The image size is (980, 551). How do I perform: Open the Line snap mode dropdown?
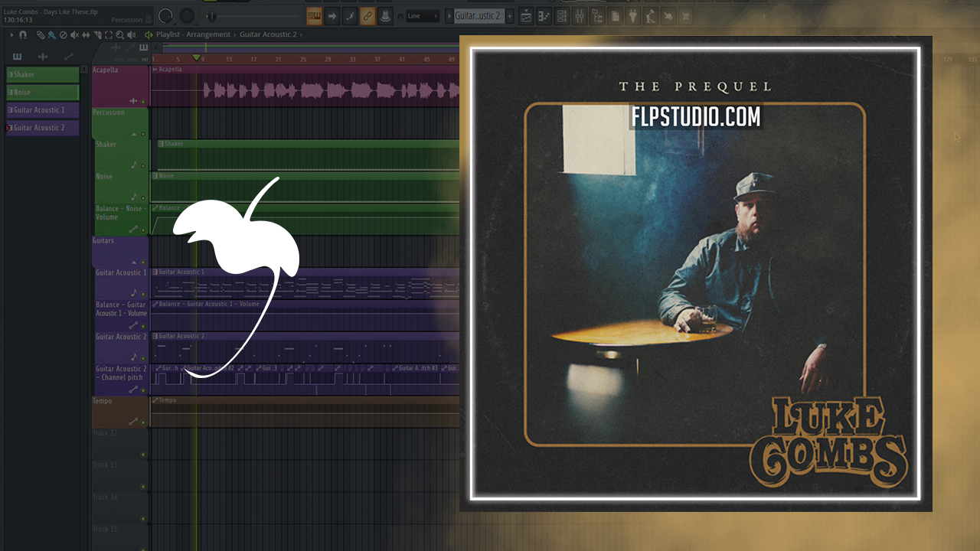(x=422, y=16)
